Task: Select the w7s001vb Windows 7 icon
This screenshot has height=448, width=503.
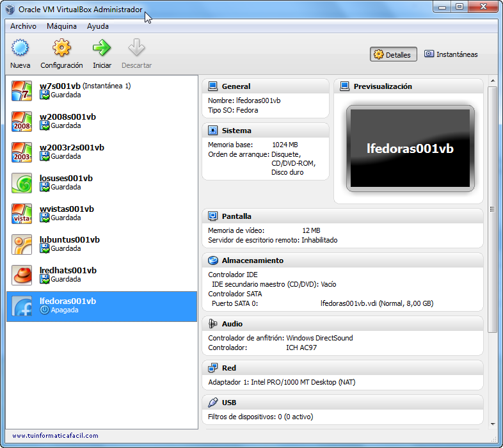Action: pyautogui.click(x=22, y=91)
